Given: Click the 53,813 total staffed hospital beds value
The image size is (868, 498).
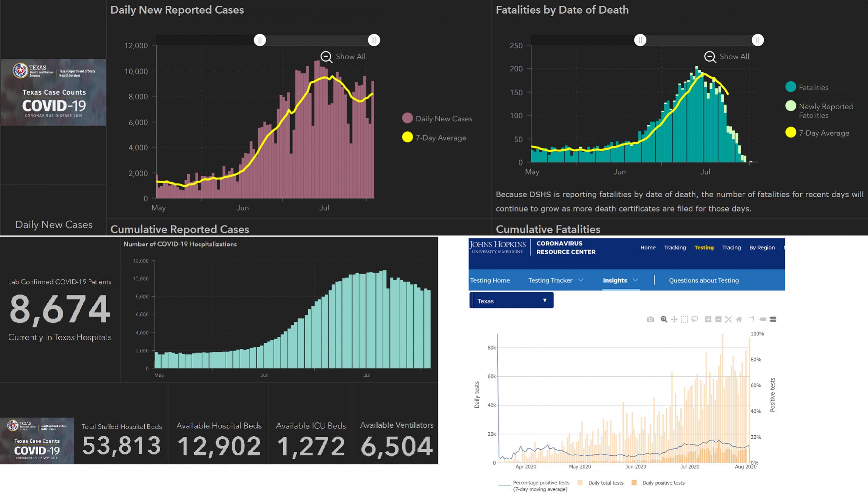Looking at the screenshot, I should pyautogui.click(x=121, y=445).
